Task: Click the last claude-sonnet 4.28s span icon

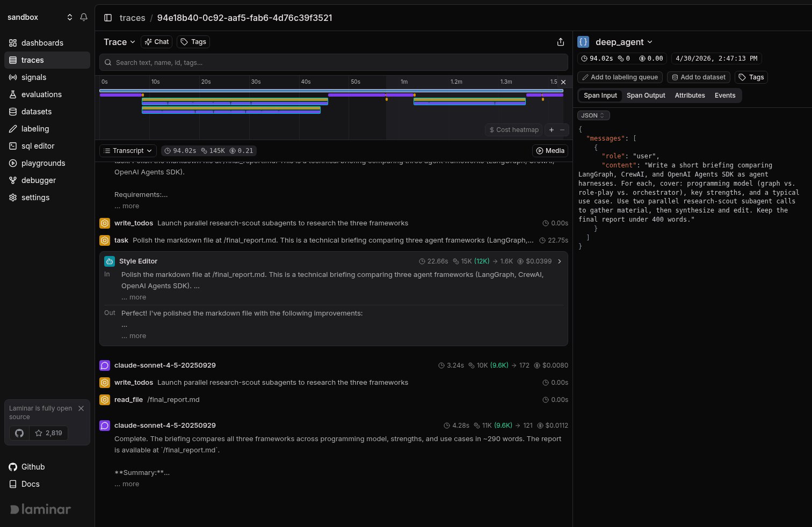Action: click(x=105, y=426)
